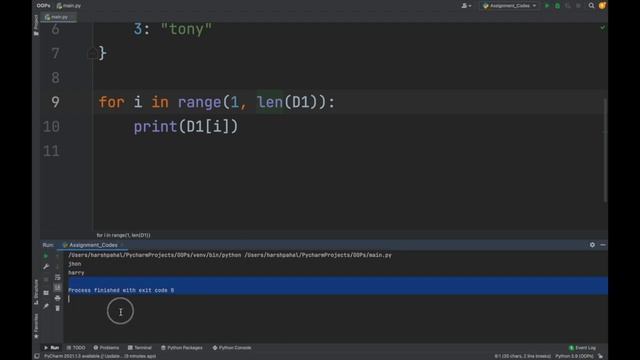Click the 'range' keyword in line 9

coord(199,102)
